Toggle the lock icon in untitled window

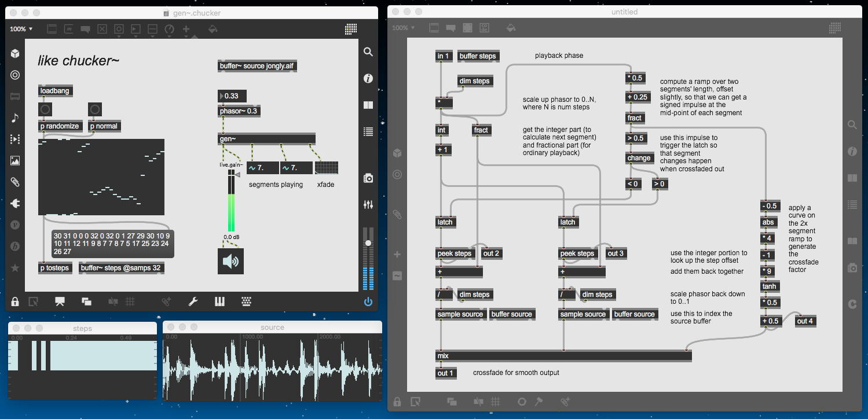(x=397, y=401)
